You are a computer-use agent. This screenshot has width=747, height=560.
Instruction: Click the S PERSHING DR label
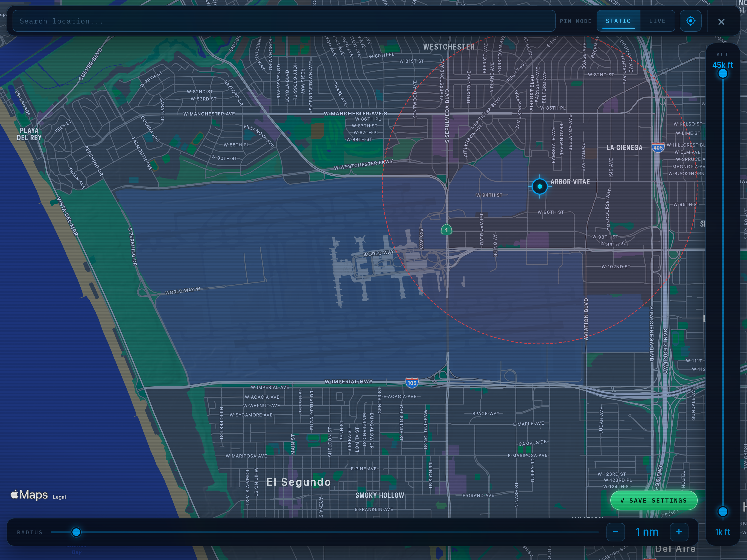pyautogui.click(x=132, y=247)
